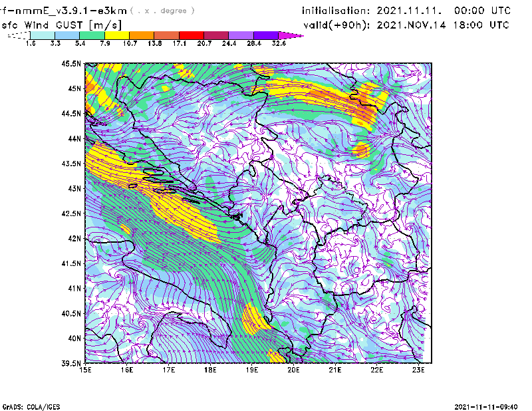
Task: Click the legend value 5.4
Action: tap(80, 43)
